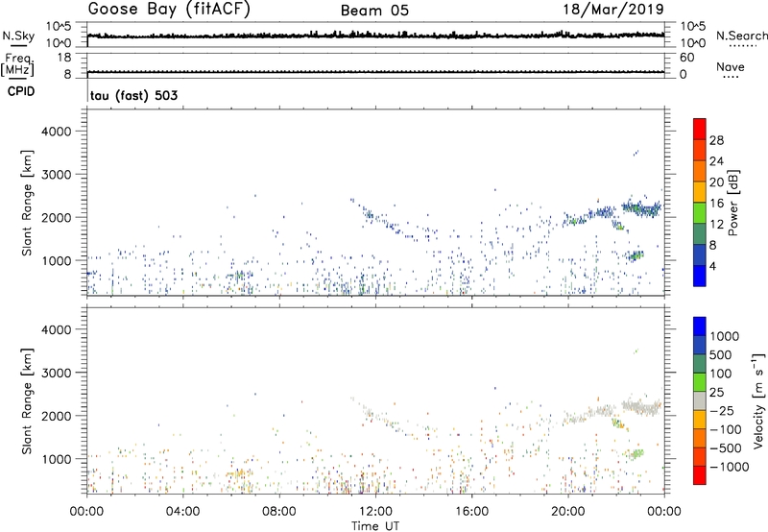Viewport: 768px width, 532px height.
Task: Click the velocity panel 'Slant Range [km]' label
Action: tap(27, 401)
